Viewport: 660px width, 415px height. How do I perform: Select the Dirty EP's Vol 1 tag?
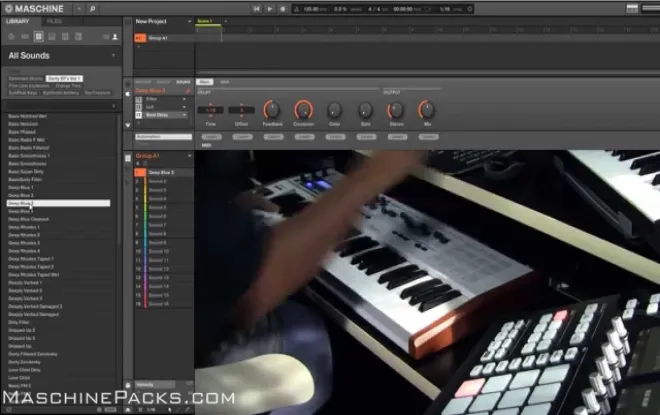[64, 79]
